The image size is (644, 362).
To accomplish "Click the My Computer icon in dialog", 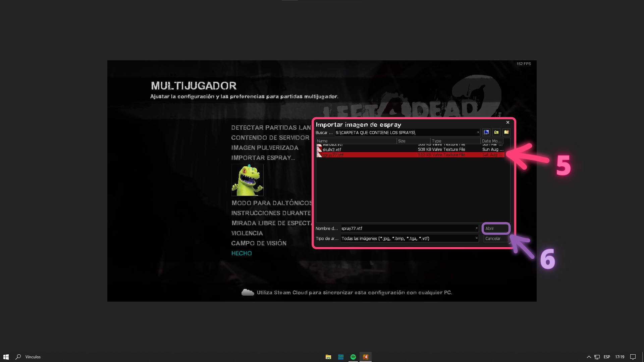I will click(486, 132).
